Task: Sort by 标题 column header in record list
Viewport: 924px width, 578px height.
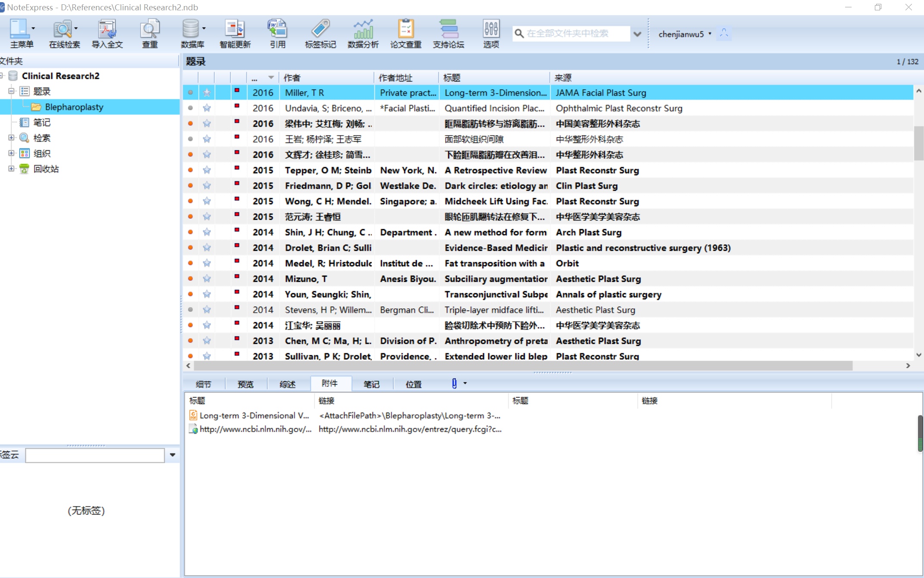Action: [x=494, y=78]
